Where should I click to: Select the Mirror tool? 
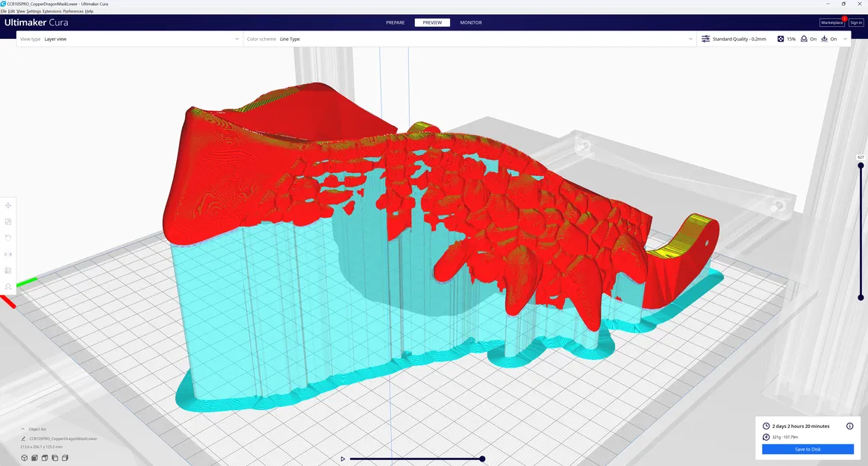click(8, 254)
